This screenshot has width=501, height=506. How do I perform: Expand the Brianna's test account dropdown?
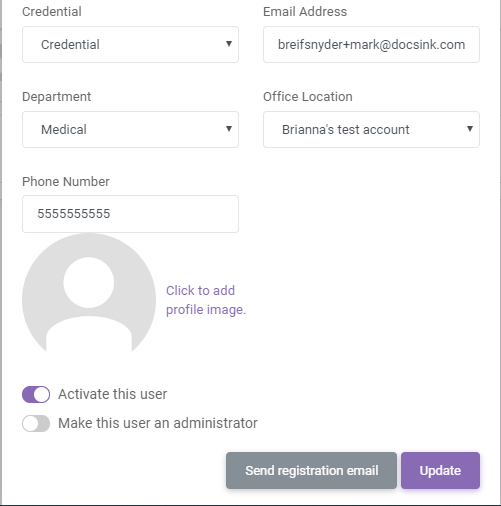point(371,129)
